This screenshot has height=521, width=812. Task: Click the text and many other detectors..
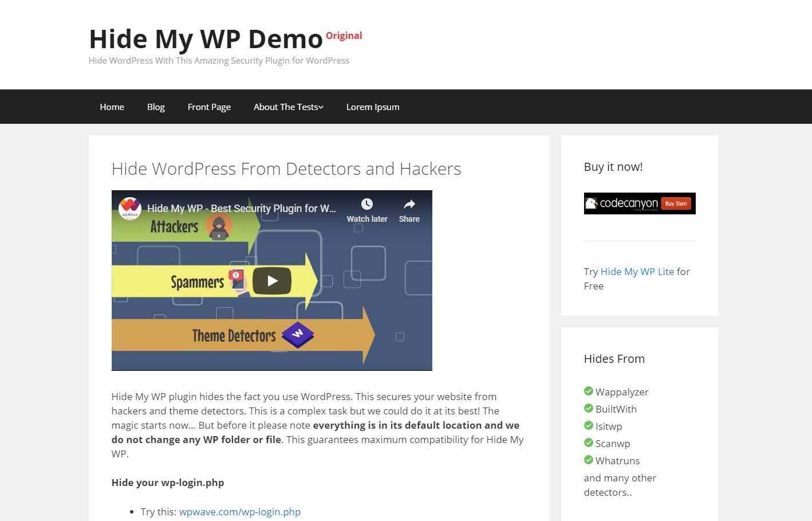click(620, 485)
